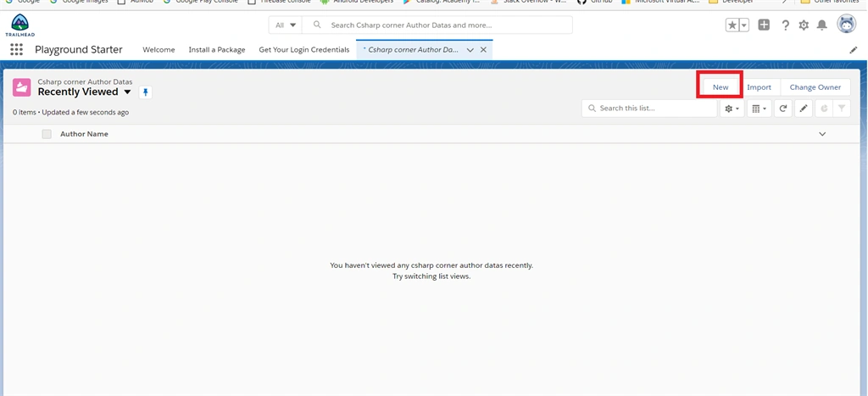Focus the global Search Csharp corner field

(437, 25)
